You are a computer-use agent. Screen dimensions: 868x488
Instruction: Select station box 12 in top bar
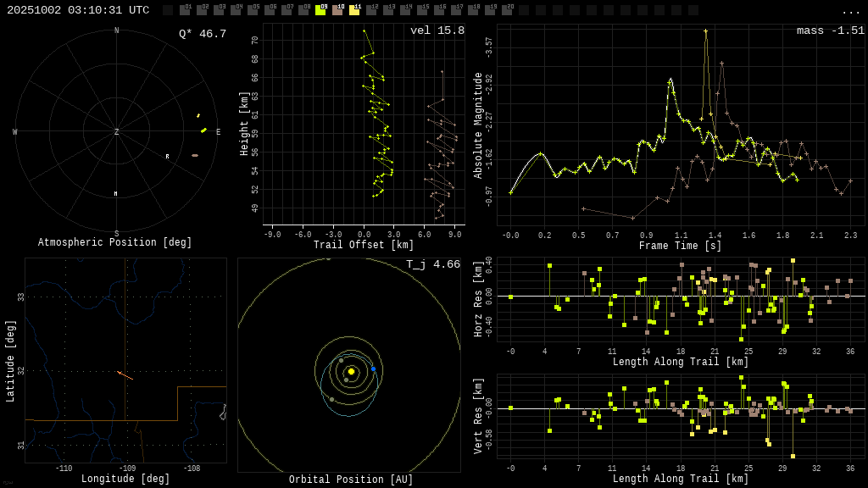371,10
